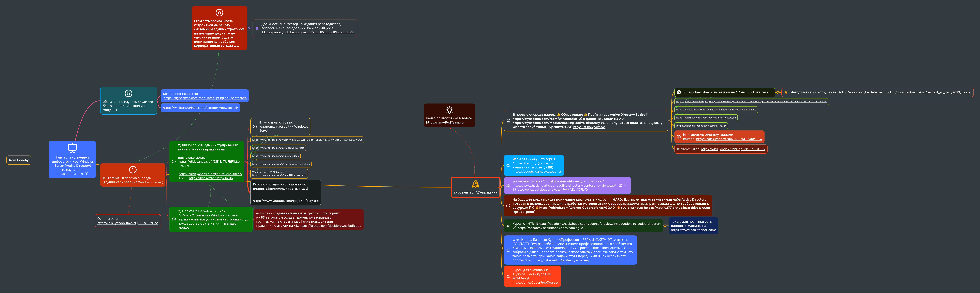The height and width of the screenshot is (293, 980).
Task: Click the monitor icon on Пентест внутренней node
Action: pyautogui.click(x=72, y=148)
